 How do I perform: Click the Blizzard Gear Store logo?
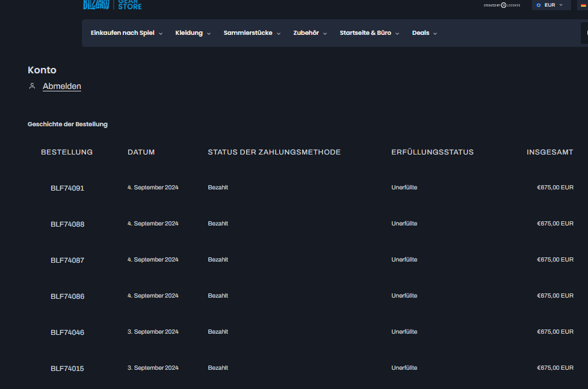112,4
